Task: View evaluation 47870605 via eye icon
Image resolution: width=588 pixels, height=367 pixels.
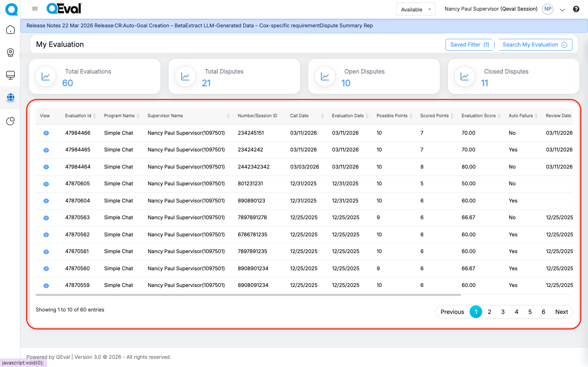Action: point(46,184)
